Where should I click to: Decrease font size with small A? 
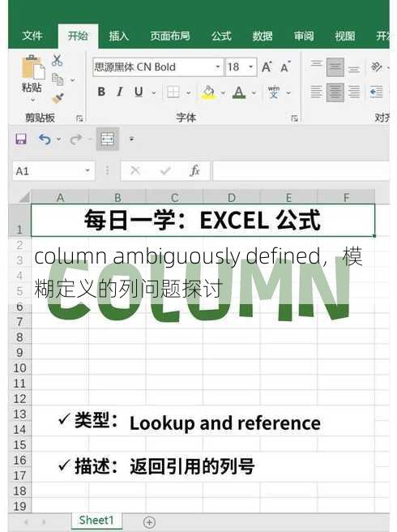point(286,67)
